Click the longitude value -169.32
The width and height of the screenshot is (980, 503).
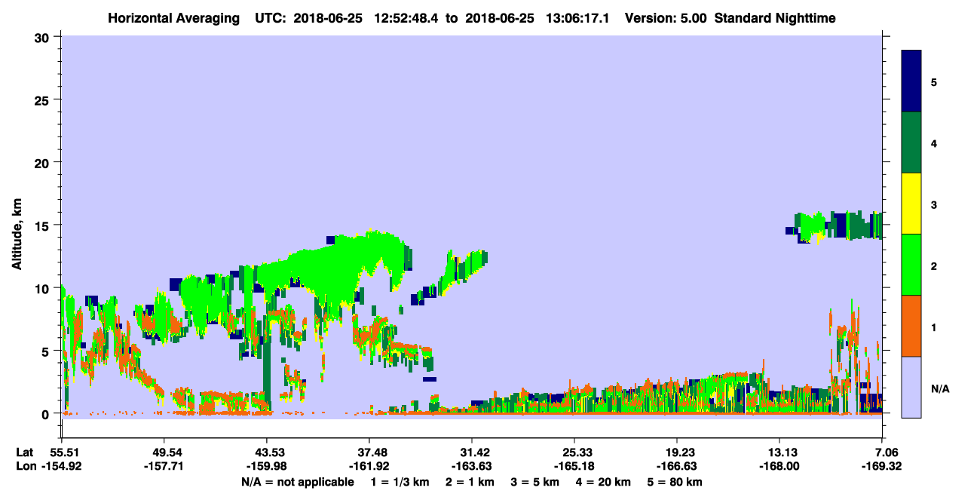point(882,466)
